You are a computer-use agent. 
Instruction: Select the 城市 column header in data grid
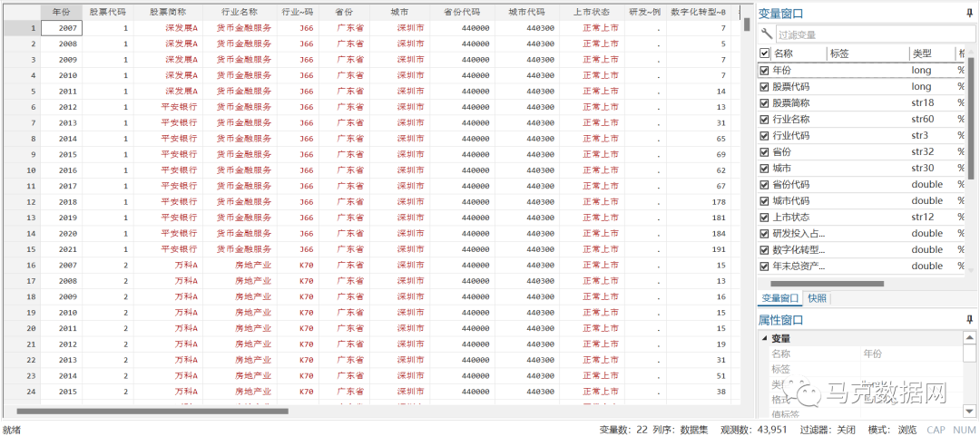399,12
